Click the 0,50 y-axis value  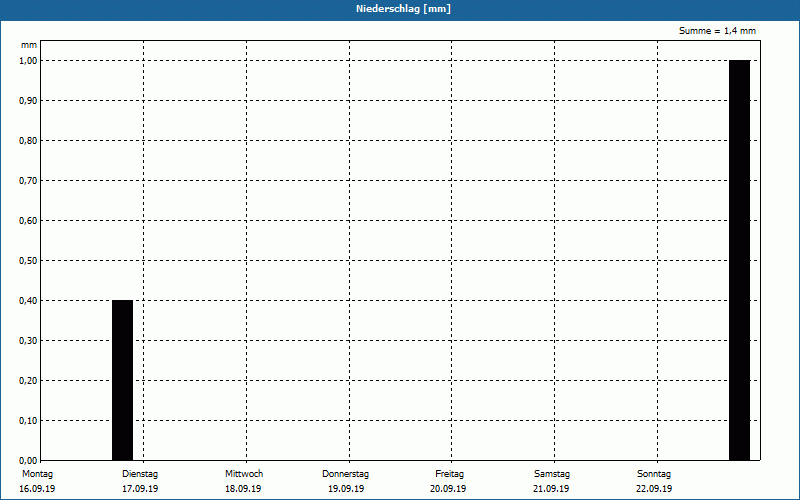tap(28, 261)
